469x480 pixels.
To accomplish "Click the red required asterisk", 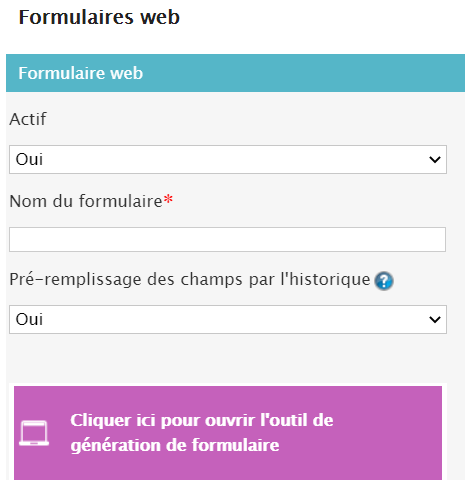I will pos(168,199).
